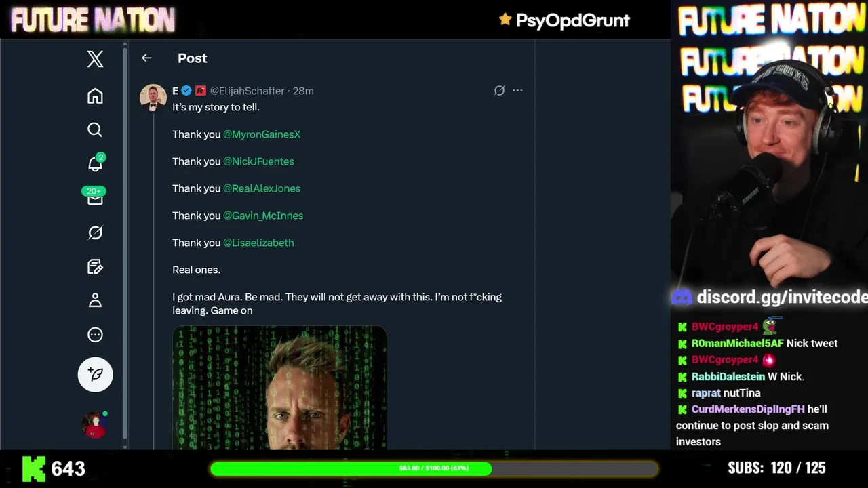
Task: Open @MyronGainesX mention link
Action: (262, 134)
